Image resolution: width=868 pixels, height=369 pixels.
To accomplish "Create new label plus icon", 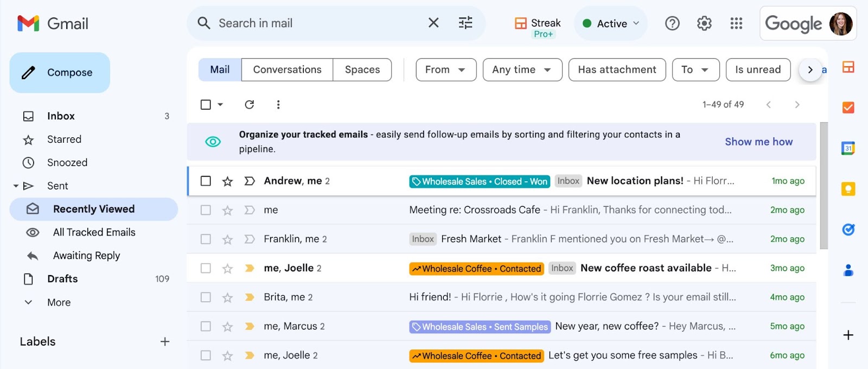I will pos(165,341).
